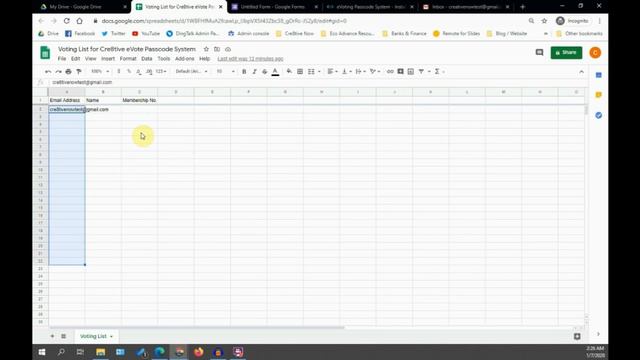Increase decimal places
Screen dimensions: 640x360
click(149, 71)
